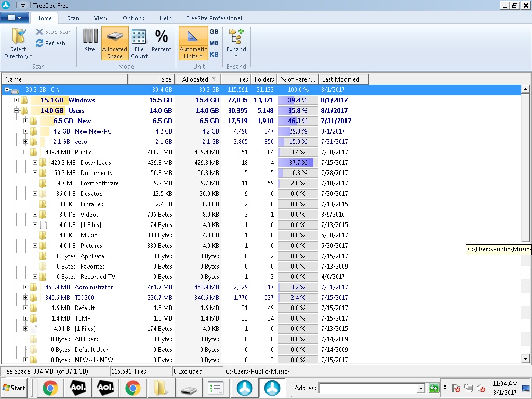532x399 pixels.
Task: Expand the New.New-PC folder node
Action: 25,131
